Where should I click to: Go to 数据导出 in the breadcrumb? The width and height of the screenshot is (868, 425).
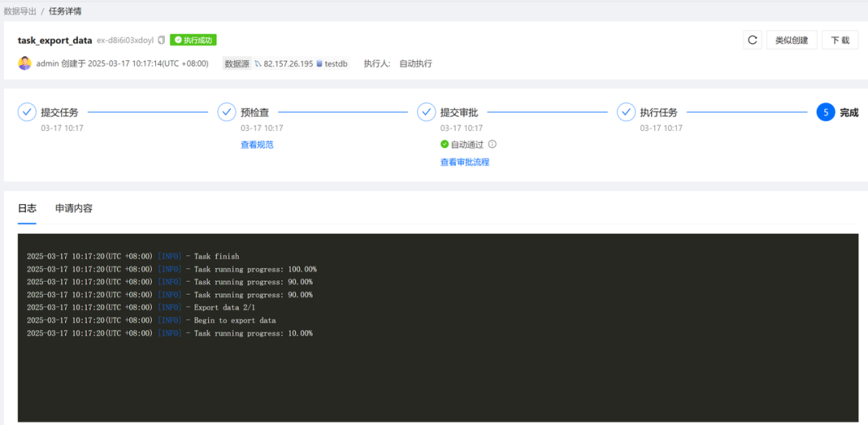point(20,11)
